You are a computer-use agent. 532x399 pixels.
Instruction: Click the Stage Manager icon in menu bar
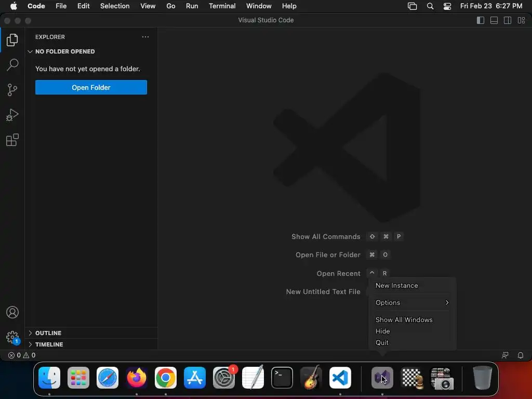(412, 6)
